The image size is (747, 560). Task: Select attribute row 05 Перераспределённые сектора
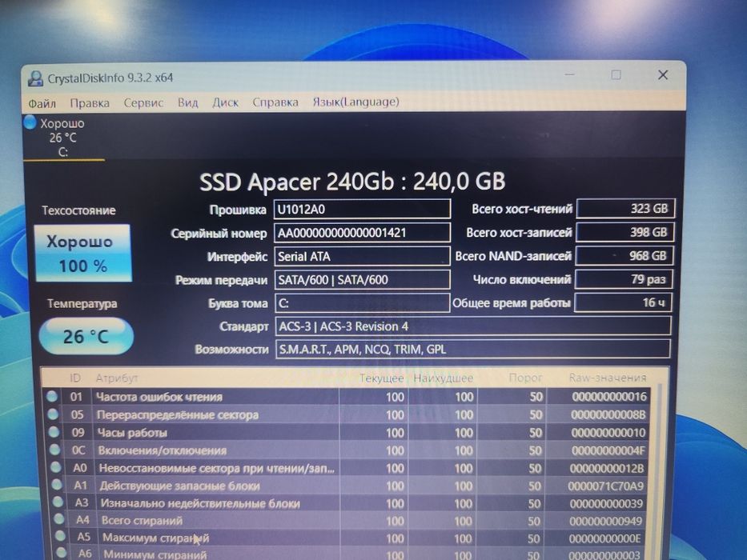pyautogui.click(x=349, y=414)
